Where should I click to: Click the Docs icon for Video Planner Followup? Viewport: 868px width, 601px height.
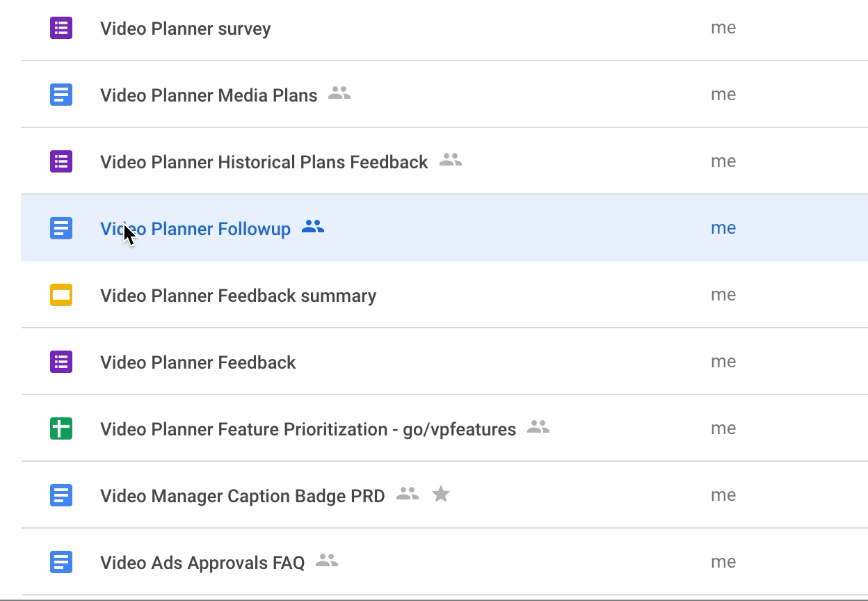[x=61, y=228]
